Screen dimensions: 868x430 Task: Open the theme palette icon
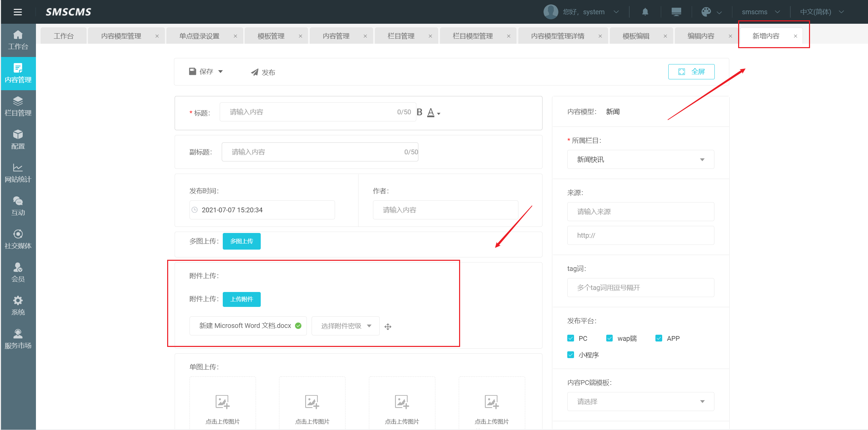(x=706, y=12)
